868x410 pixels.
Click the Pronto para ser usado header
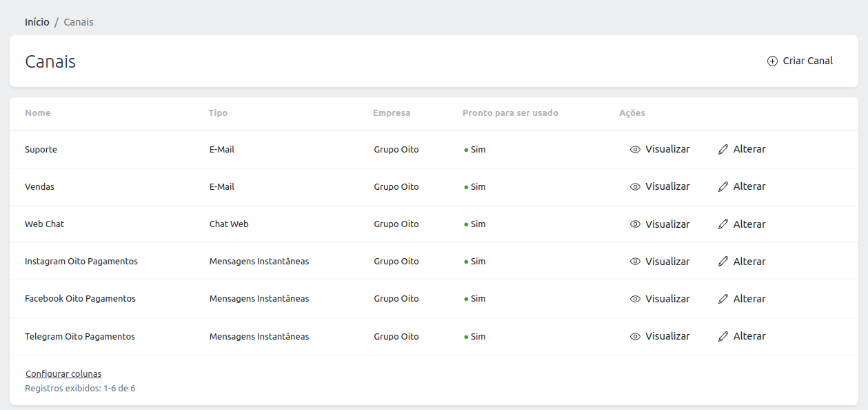click(x=510, y=113)
